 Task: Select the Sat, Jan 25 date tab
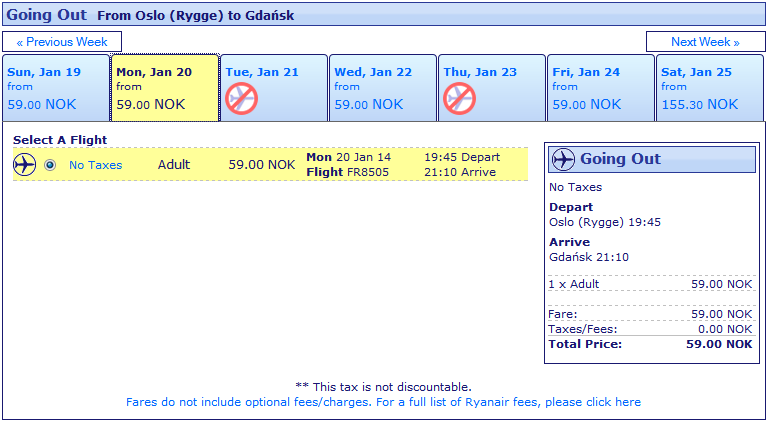point(710,88)
